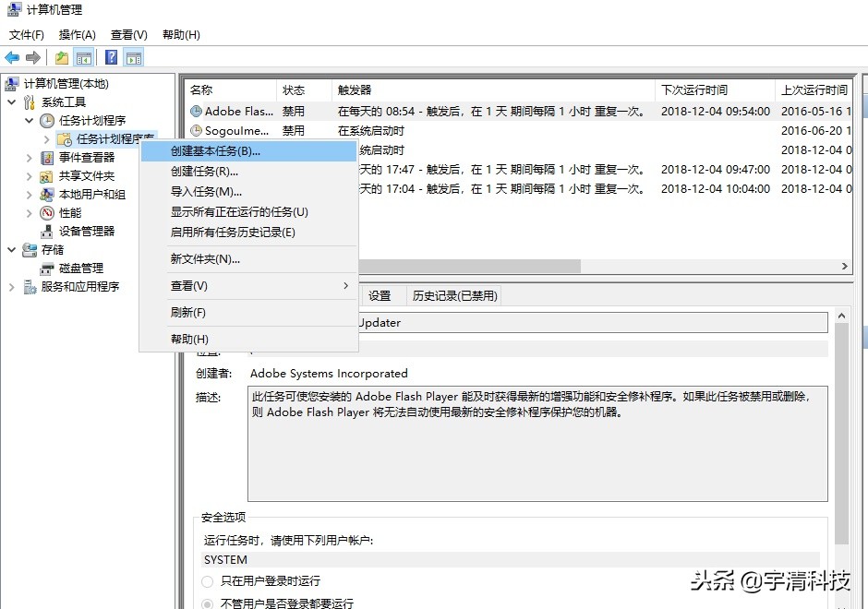Click the back navigation arrow

tap(11, 56)
